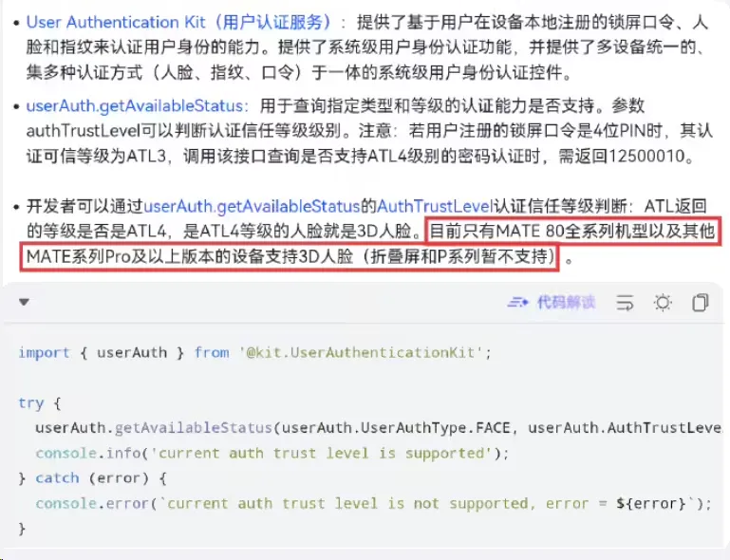Viewport: 730px width, 560px height.
Task: Click the catch keyword in code
Action: 57,478
